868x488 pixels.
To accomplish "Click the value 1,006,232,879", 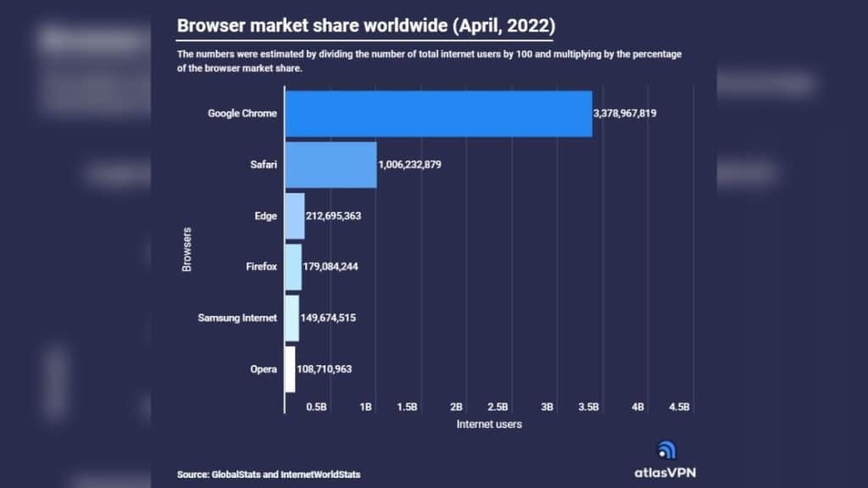I will coord(409,164).
